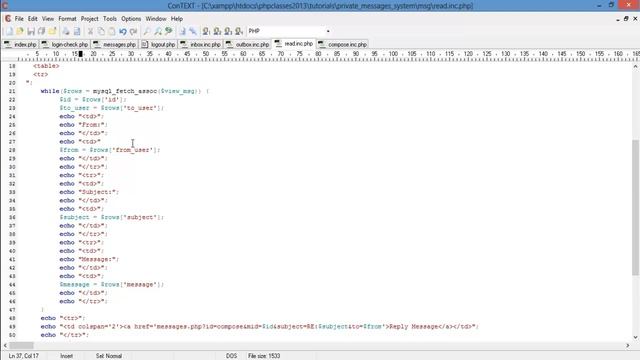Open the Help menu
640x360 pixels.
[177, 19]
